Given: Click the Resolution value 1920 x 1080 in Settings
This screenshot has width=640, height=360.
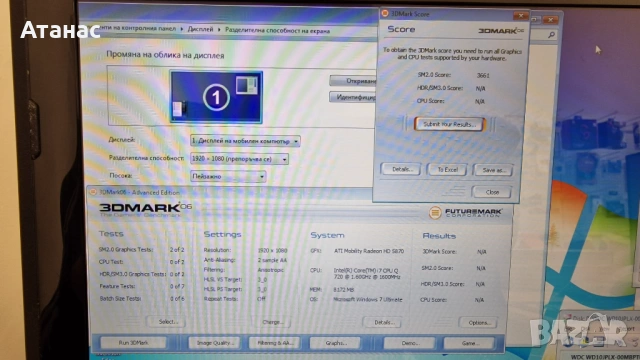Looking at the screenshot, I should (x=272, y=250).
